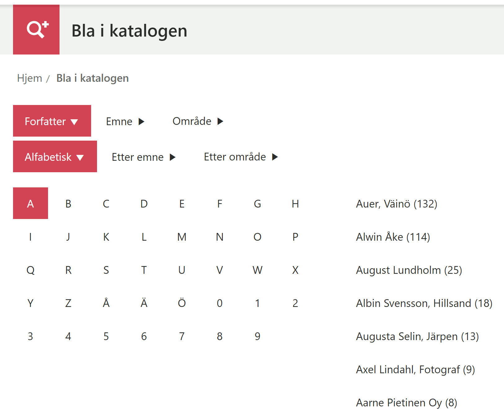The height and width of the screenshot is (420, 504).
Task: Open author Auer, Väinö (132)
Action: coord(396,204)
